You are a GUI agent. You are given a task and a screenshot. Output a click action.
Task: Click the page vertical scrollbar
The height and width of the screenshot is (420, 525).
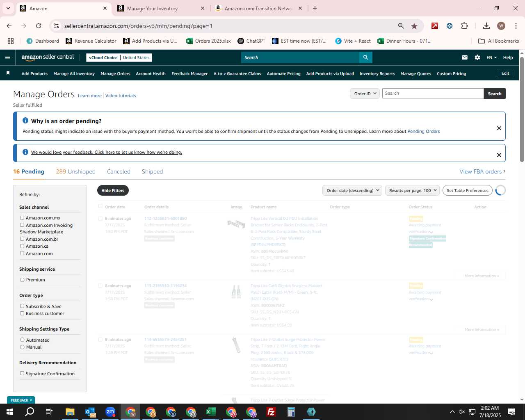(x=522, y=109)
